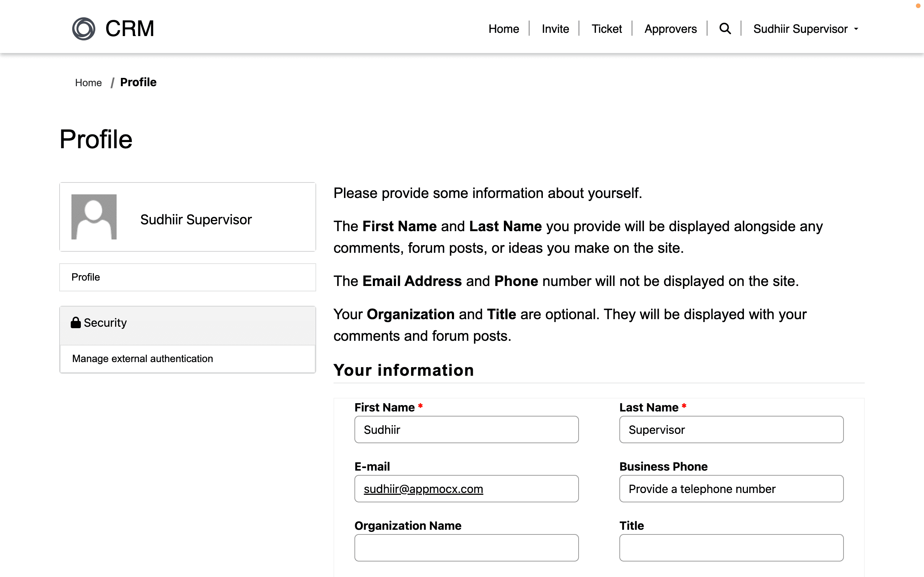Click the dropdown caret next to username
This screenshot has height=577, width=924.
coord(856,29)
